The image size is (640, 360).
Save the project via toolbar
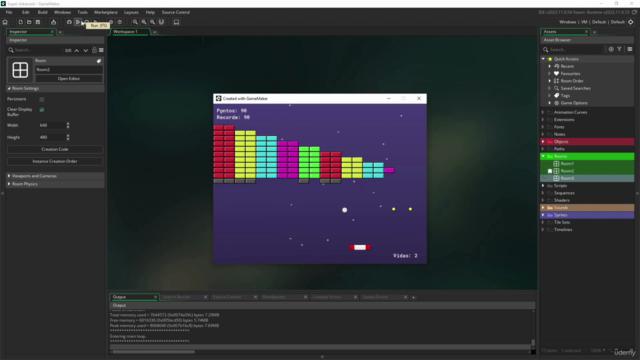(38, 22)
